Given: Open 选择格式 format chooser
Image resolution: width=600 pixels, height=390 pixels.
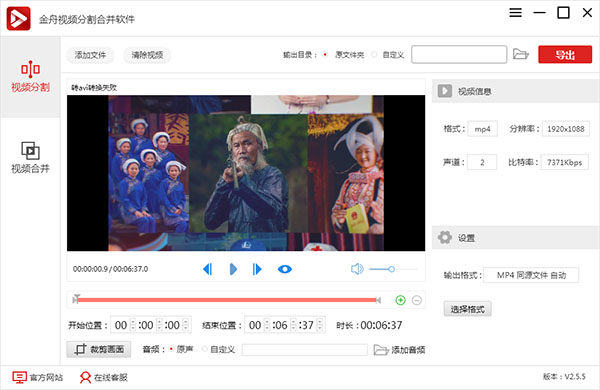Looking at the screenshot, I should tap(467, 309).
